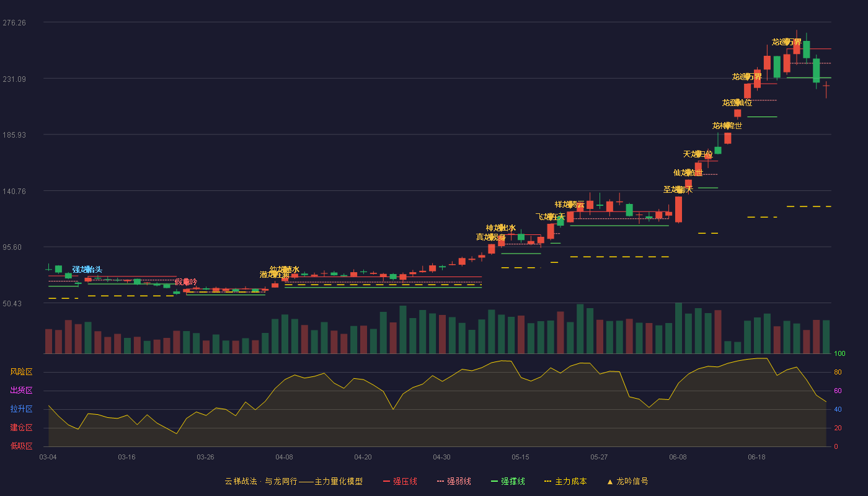Viewport: 868px width, 496px height.
Task: Click the 04-20 date axis label
Action: coord(363,457)
